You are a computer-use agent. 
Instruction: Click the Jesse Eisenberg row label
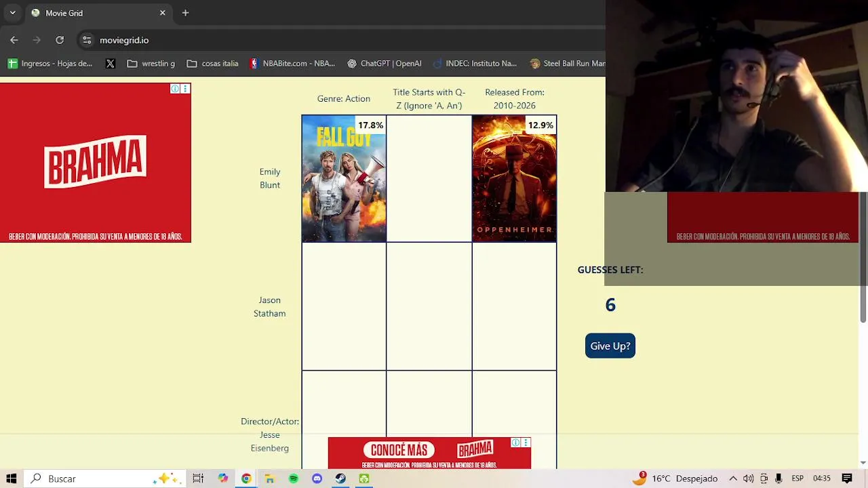(x=270, y=434)
